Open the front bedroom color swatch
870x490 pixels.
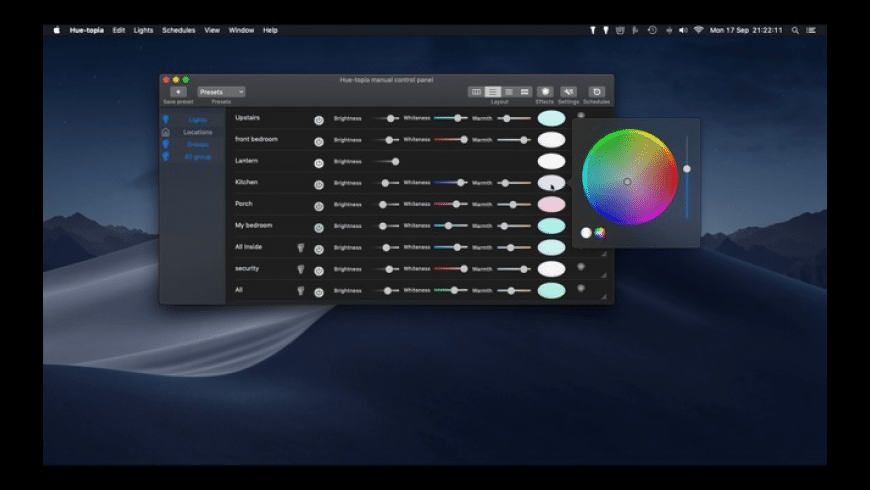click(552, 140)
